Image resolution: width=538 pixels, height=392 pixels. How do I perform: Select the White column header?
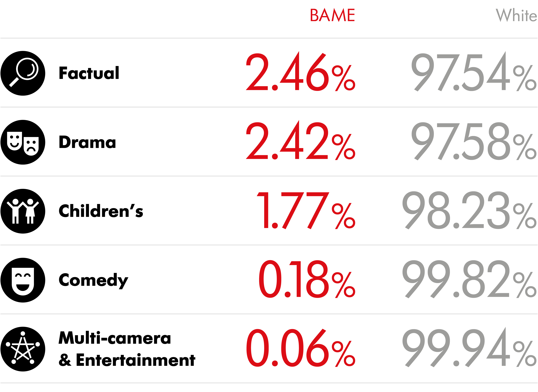coord(516,15)
